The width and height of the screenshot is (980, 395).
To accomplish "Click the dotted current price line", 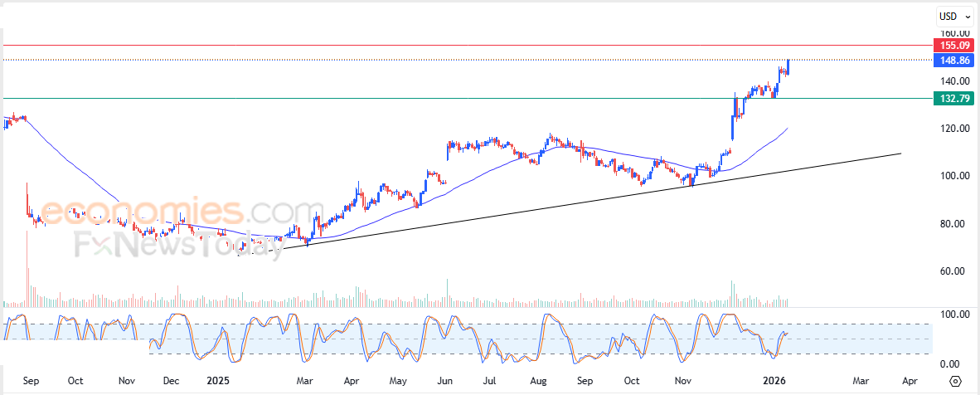I will (x=467, y=60).
